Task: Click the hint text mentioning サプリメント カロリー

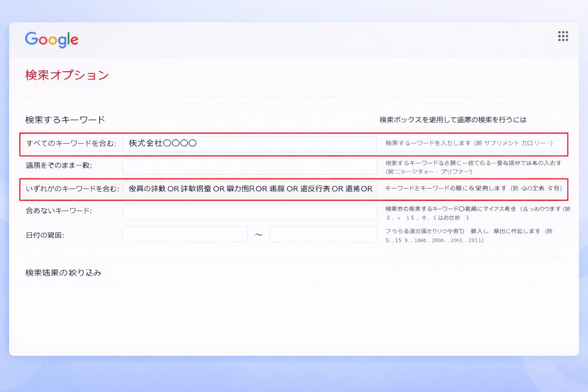Action: click(469, 143)
